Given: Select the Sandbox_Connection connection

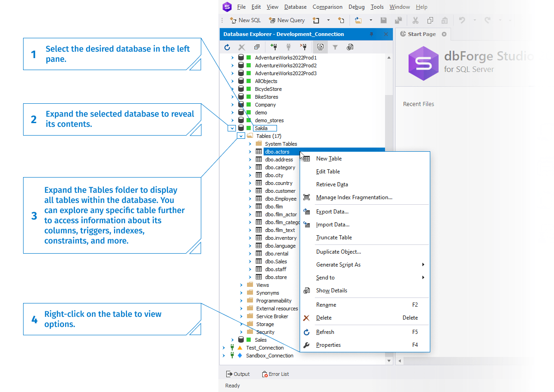Looking at the screenshot, I should pyautogui.click(x=270, y=356).
